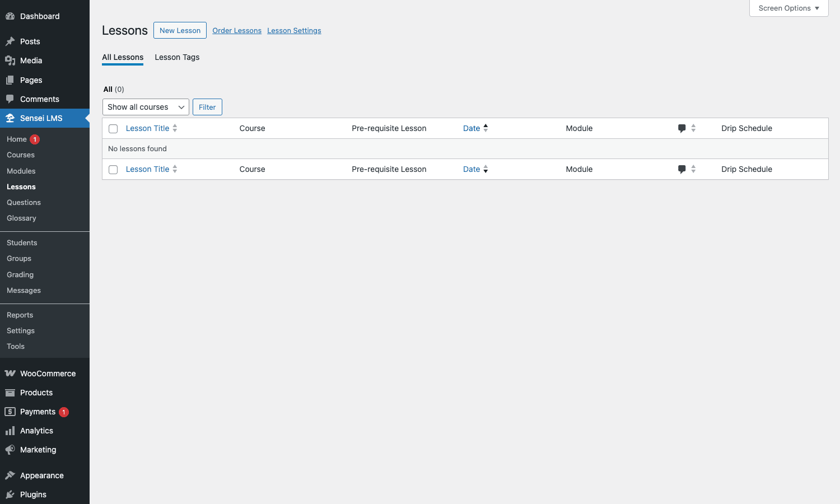Open Modules in Sensei submenu
The image size is (840, 504).
coord(21,171)
